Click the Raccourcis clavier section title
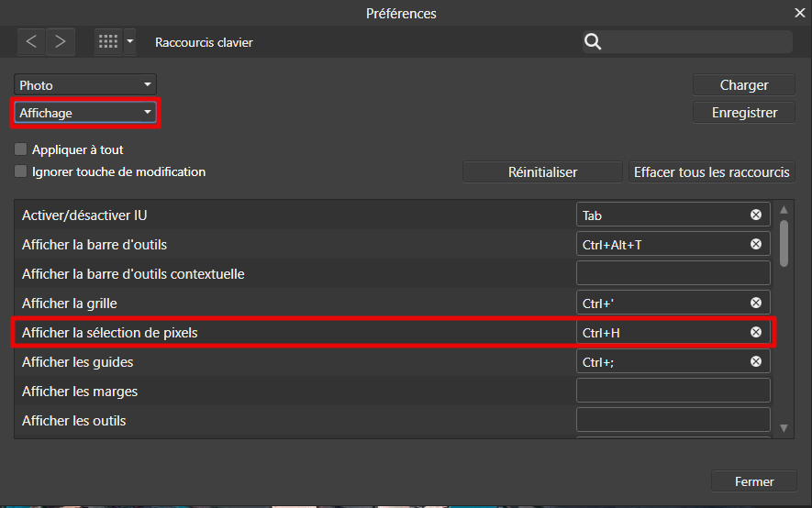The image size is (812, 508). coord(204,42)
